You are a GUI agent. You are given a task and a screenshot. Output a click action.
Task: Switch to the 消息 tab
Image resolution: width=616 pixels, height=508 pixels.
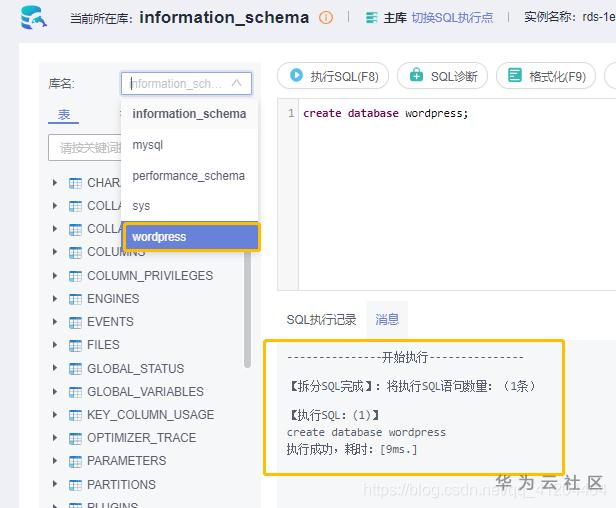tap(387, 319)
